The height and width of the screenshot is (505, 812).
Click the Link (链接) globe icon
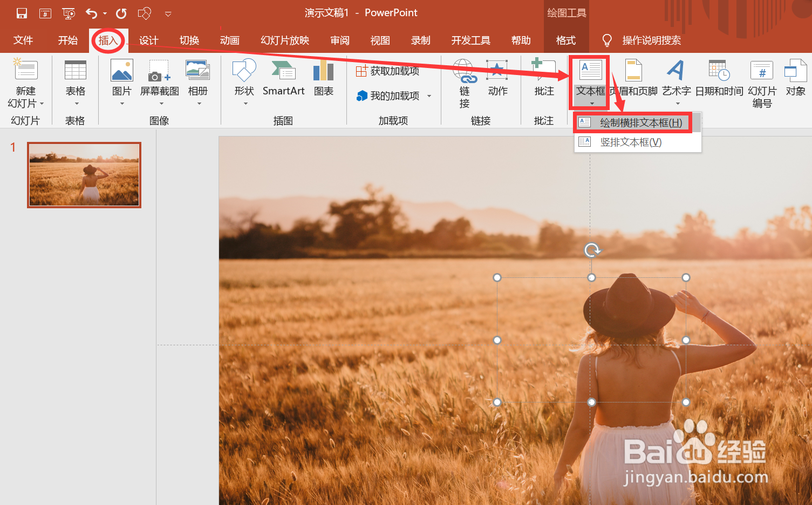pyautogui.click(x=464, y=71)
